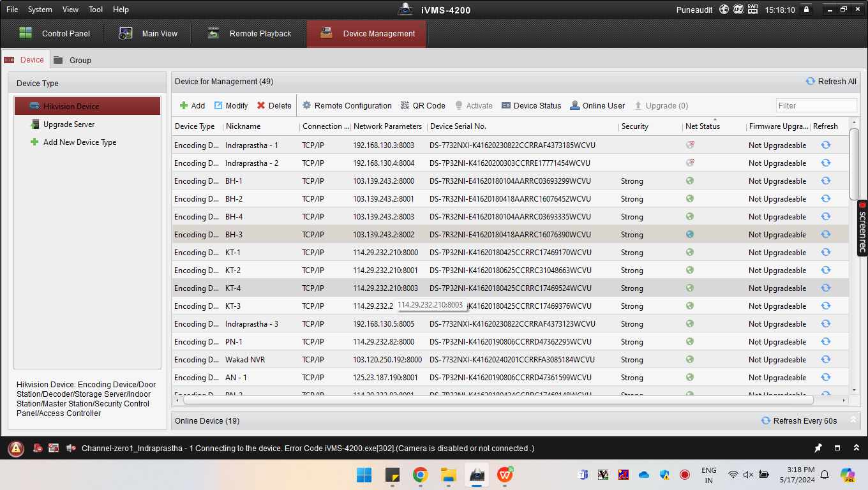868x490 pixels.
Task: Switch to Control Panel tab
Action: click(55, 34)
